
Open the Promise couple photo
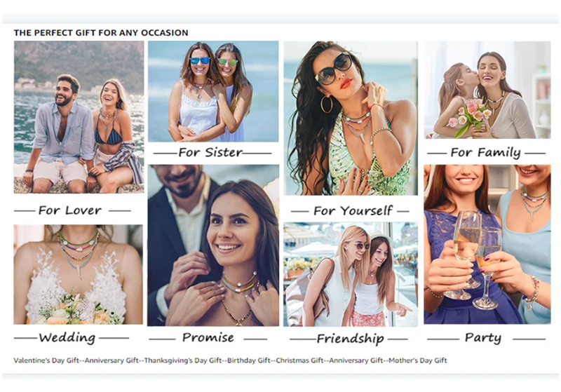point(213,245)
